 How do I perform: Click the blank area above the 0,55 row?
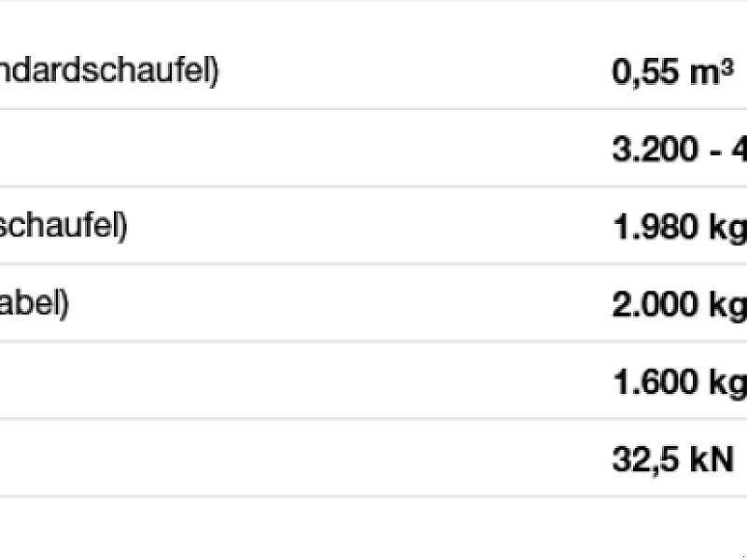pyautogui.click(x=373, y=17)
